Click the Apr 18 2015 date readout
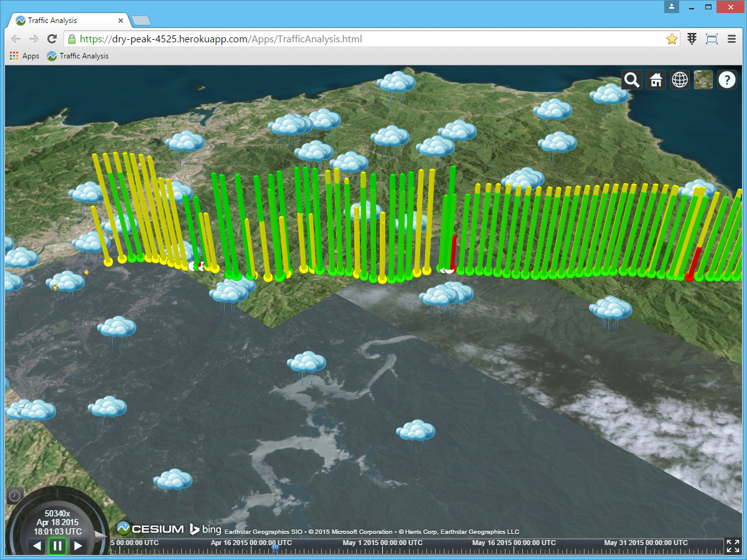 [x=57, y=522]
